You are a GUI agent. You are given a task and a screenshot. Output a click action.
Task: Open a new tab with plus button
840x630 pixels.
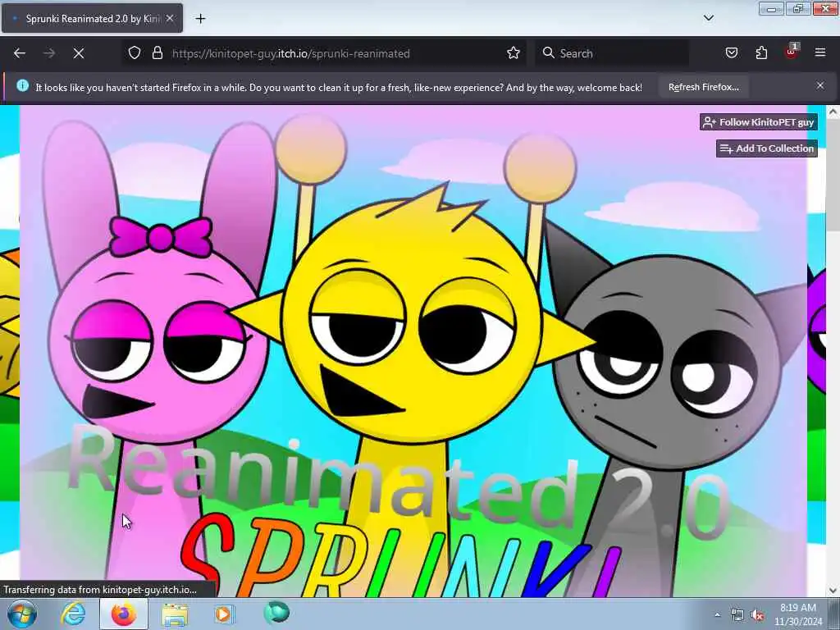[x=200, y=19]
